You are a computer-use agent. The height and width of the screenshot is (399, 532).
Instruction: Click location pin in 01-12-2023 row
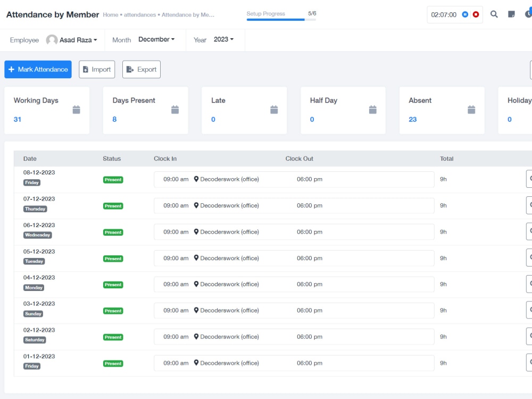196,363
